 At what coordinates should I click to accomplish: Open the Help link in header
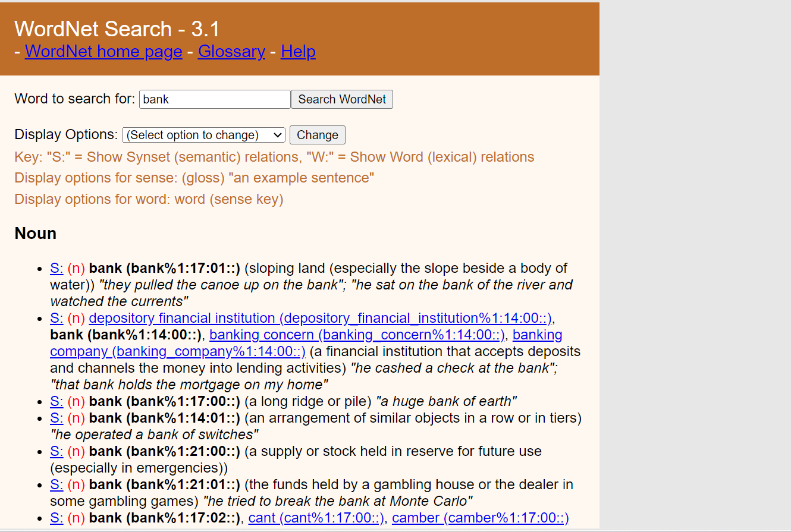[x=298, y=52]
